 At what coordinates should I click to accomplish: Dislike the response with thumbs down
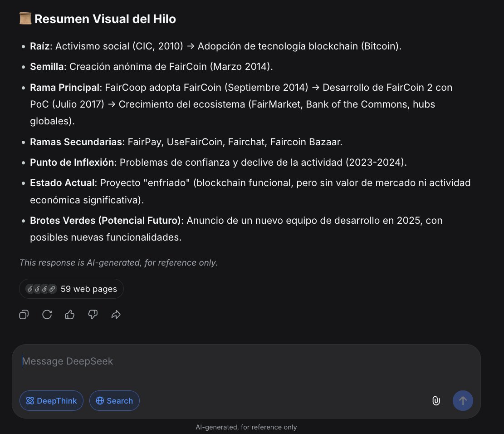coord(93,314)
